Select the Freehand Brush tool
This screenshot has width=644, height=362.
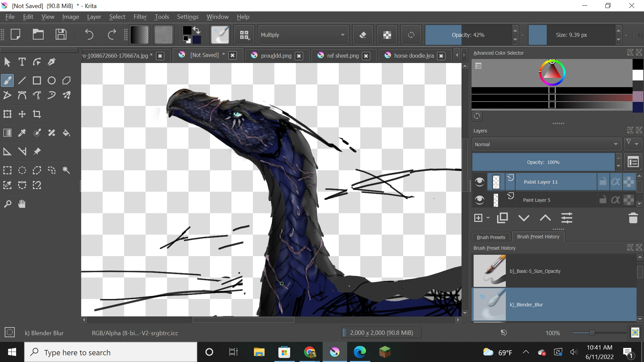(7, 80)
